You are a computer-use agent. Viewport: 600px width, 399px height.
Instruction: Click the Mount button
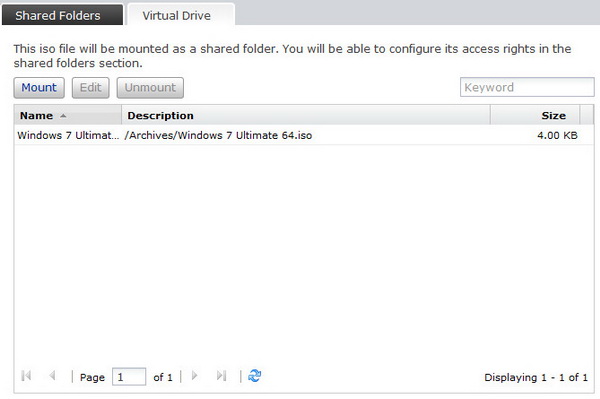[x=39, y=88]
